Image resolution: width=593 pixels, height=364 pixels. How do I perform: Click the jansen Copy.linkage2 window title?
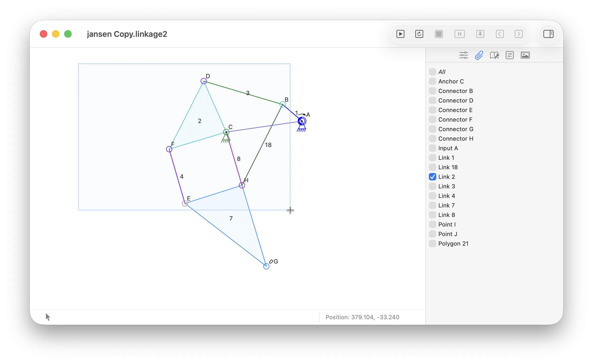click(127, 34)
